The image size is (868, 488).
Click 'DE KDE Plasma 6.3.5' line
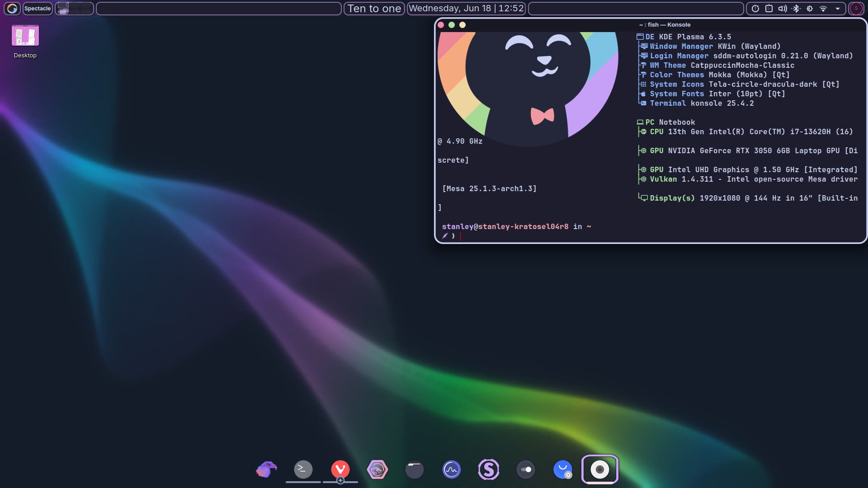(x=684, y=37)
